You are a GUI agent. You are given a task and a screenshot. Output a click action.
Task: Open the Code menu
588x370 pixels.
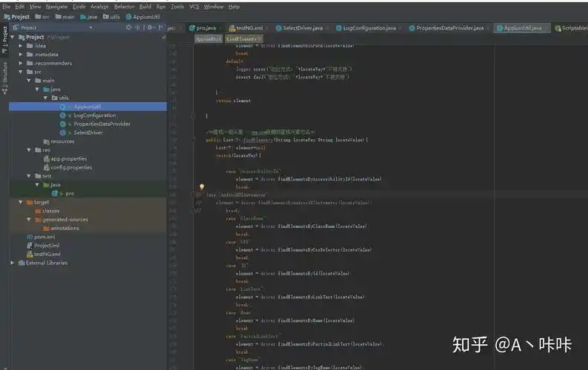pos(79,7)
